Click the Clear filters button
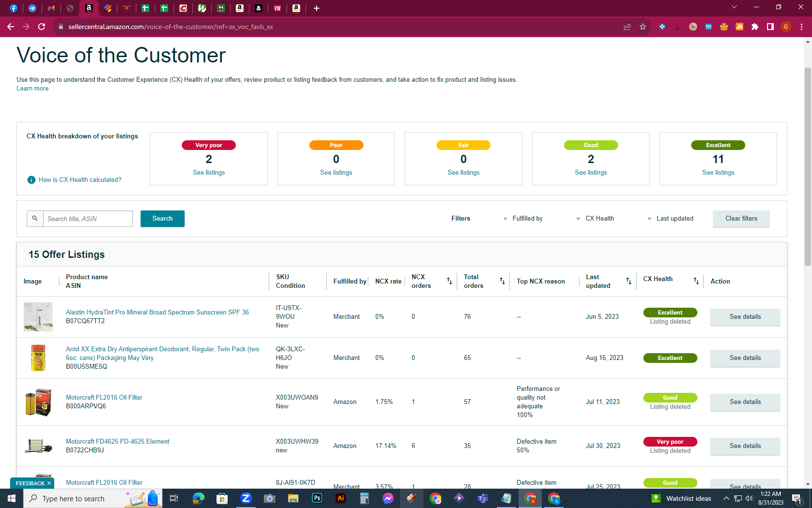This screenshot has width=812, height=508. [x=741, y=219]
